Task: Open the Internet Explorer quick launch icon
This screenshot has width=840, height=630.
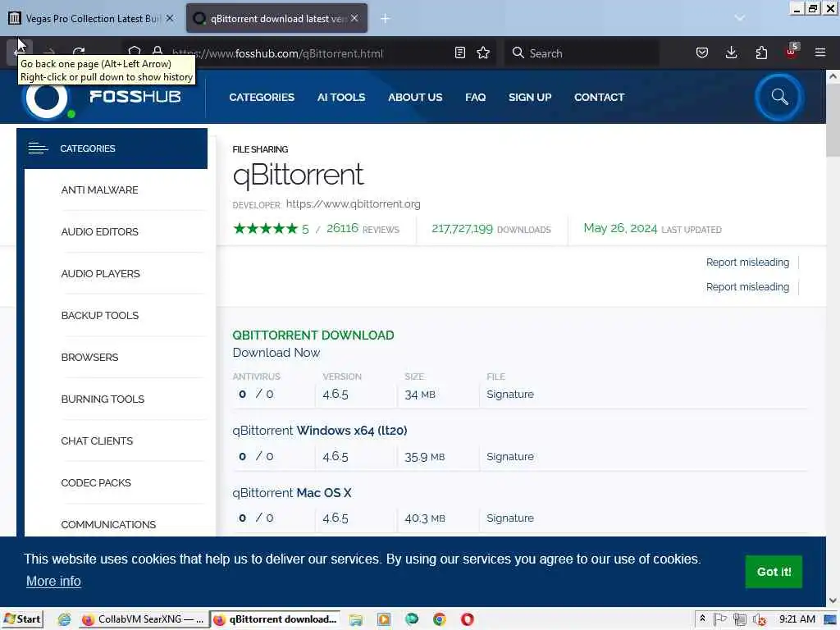Action: [64, 619]
